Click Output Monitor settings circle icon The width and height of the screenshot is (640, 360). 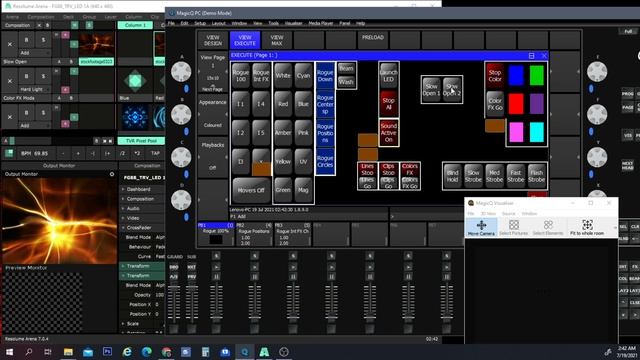pyautogui.click(x=112, y=174)
